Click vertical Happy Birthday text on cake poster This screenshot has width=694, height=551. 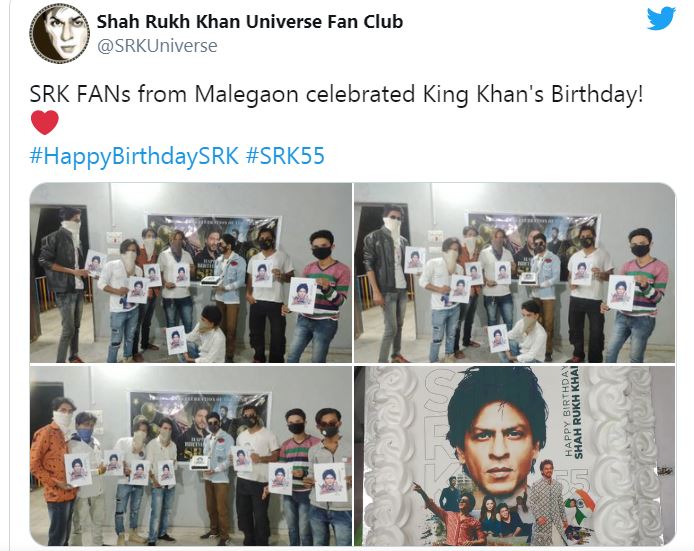point(572,412)
